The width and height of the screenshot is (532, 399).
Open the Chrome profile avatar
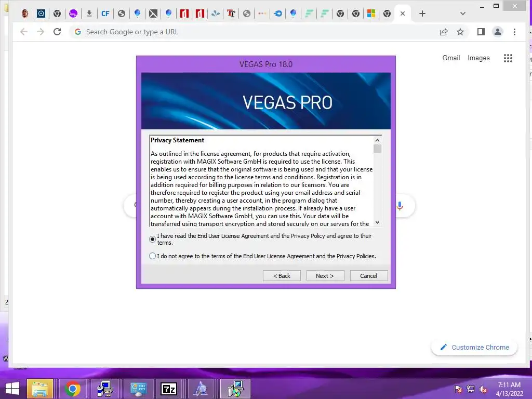497,32
